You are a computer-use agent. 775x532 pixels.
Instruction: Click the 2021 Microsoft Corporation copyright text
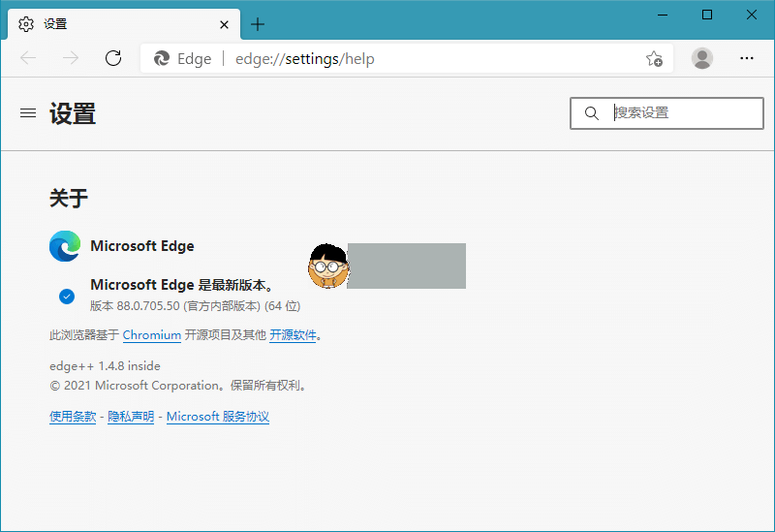pyautogui.click(x=179, y=386)
